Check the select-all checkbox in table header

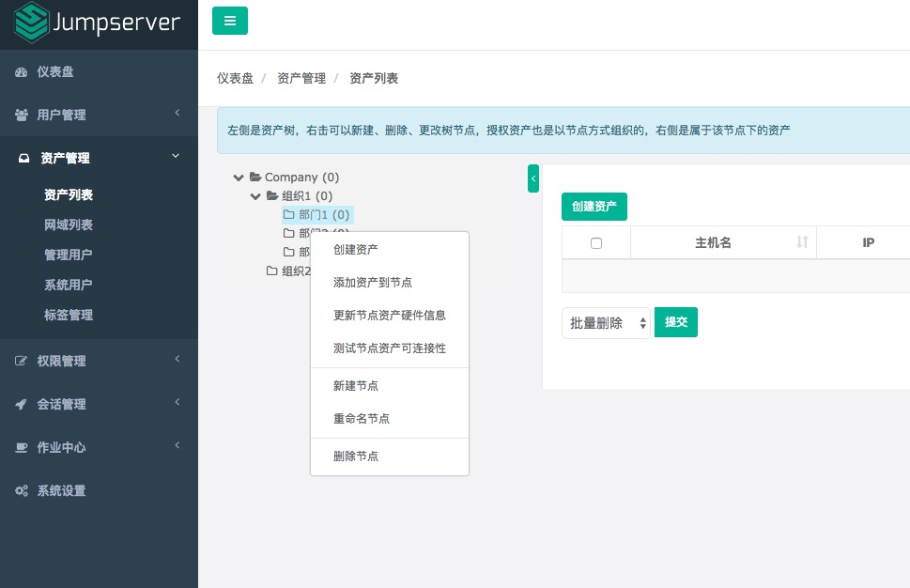[596, 243]
